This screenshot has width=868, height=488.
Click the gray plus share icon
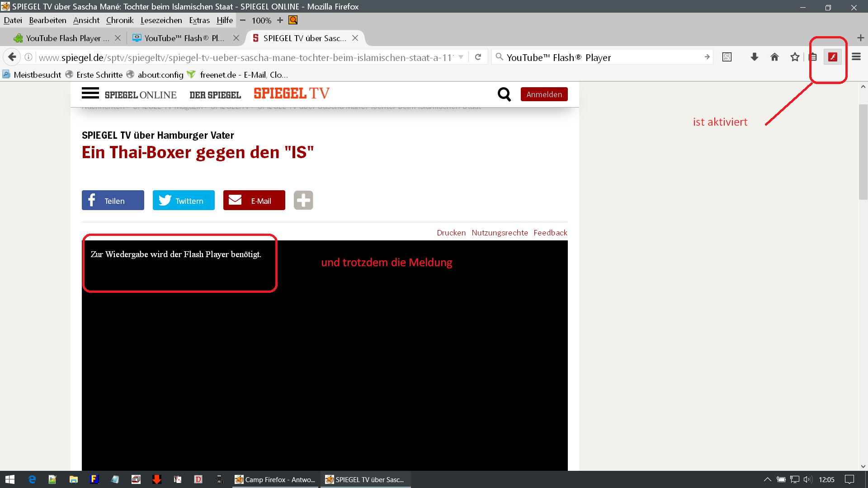pyautogui.click(x=303, y=200)
